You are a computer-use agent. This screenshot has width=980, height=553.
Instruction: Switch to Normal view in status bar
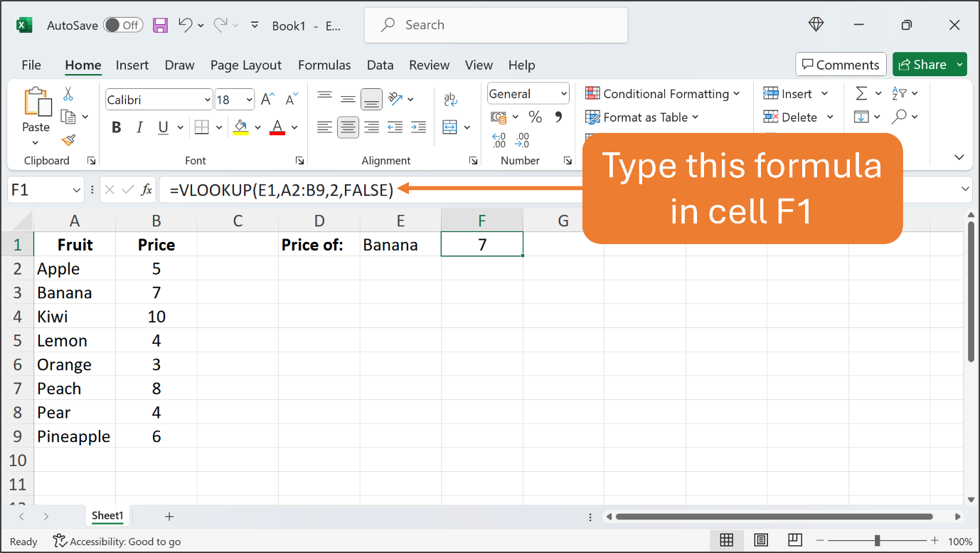(x=726, y=540)
